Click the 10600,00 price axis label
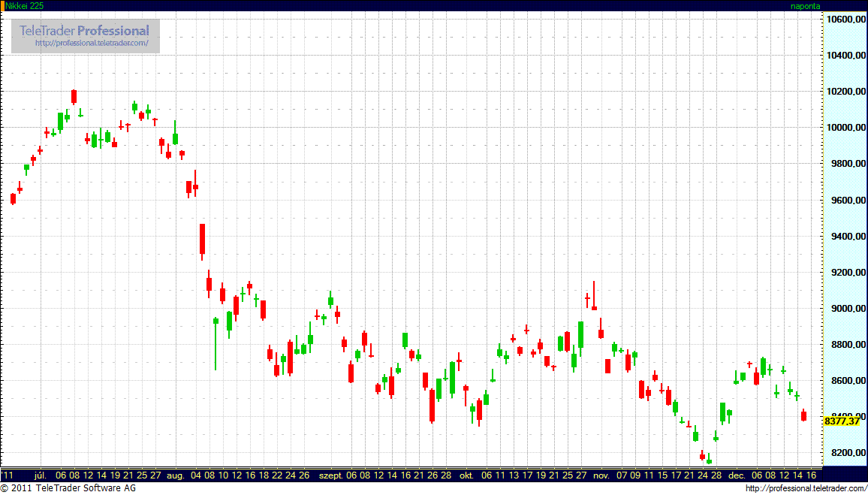 842,20
